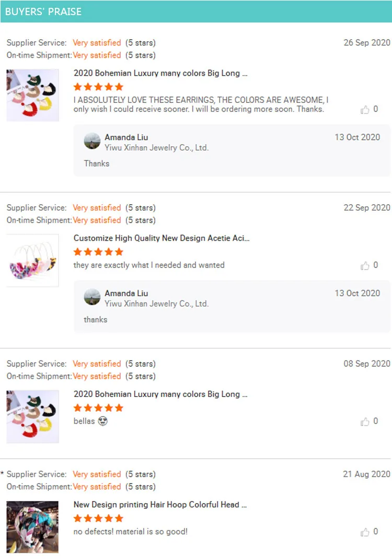
Task: Like the 'bellas' review with thumbs-up
Action: 365,422
